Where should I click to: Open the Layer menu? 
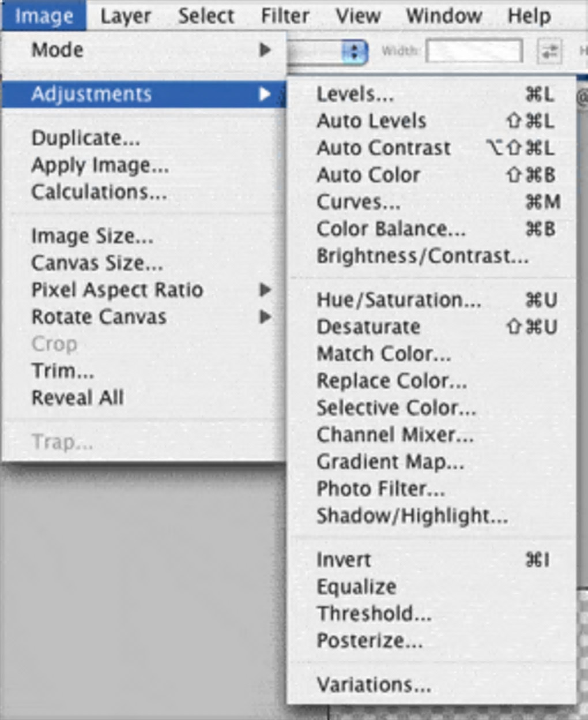(x=125, y=16)
